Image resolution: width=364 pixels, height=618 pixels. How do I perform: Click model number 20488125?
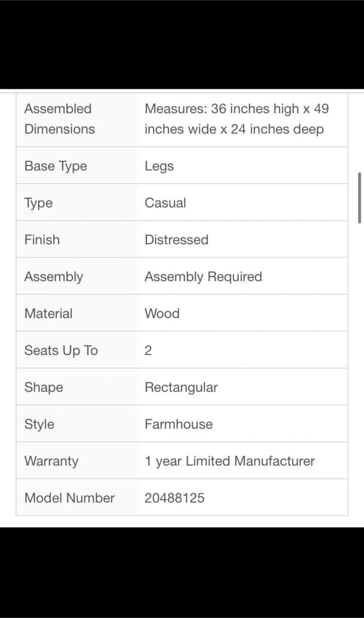(175, 498)
